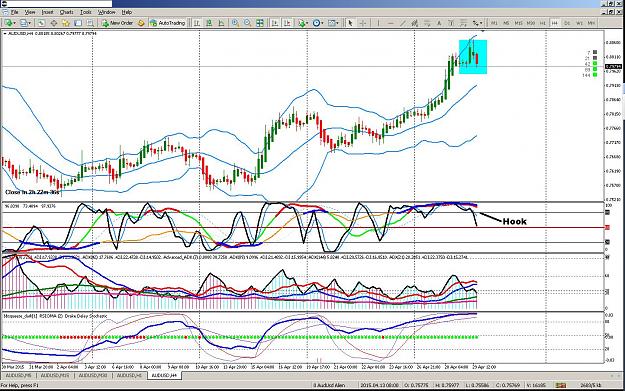
Task: Expand the Indicators dropdown arrow
Action: [308, 24]
